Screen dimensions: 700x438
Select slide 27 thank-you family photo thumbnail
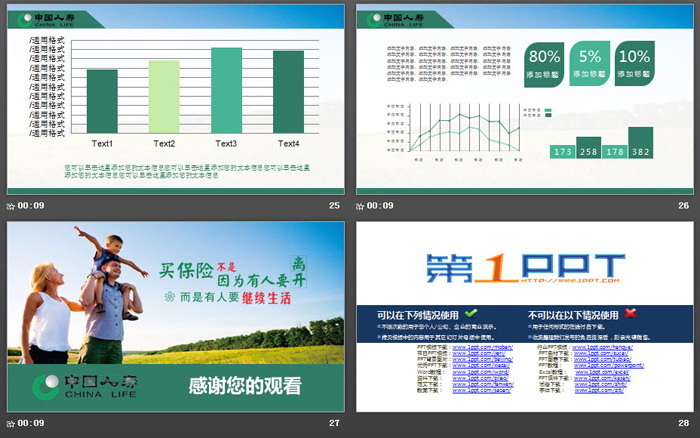[175, 317]
